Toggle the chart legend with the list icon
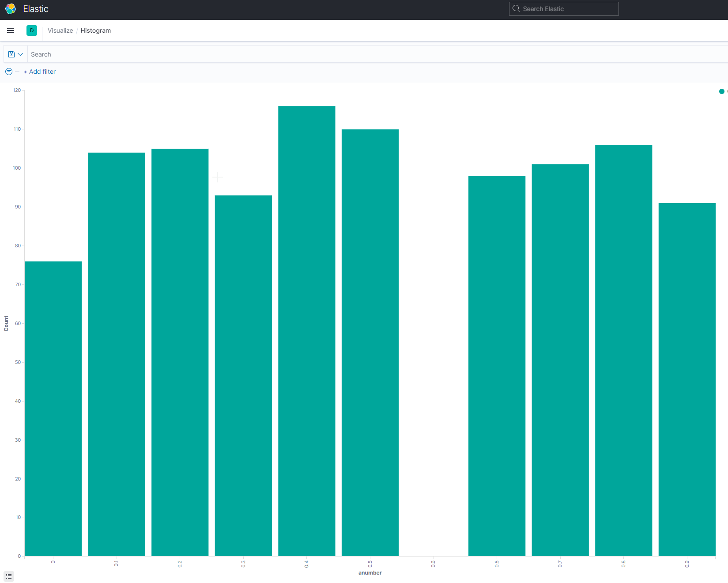Screen dimensions: 728x583 [8, 576]
